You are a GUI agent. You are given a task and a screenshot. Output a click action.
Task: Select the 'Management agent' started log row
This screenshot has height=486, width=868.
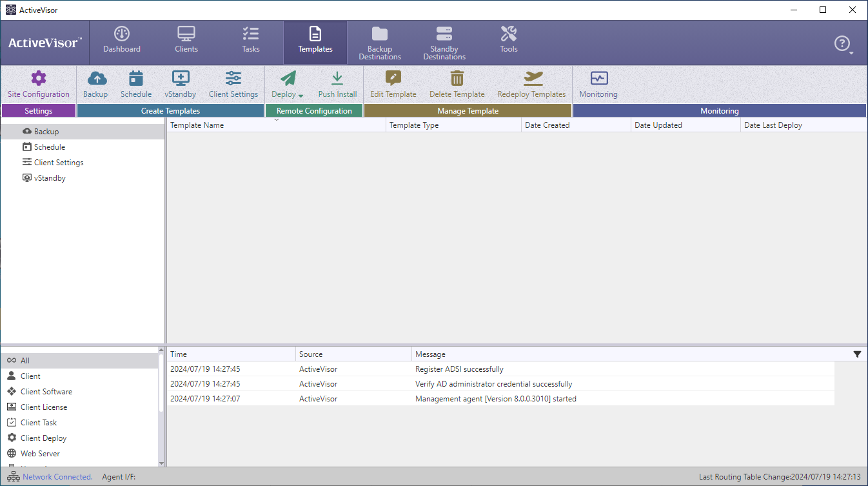point(501,399)
